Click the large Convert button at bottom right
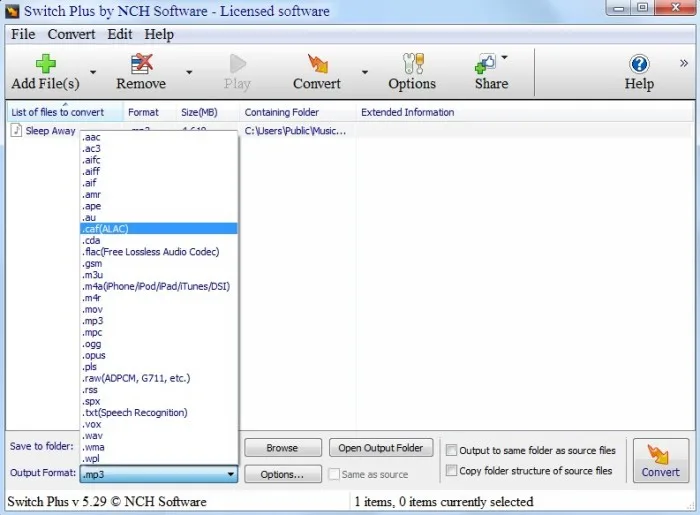The height and width of the screenshot is (515, 700). [661, 461]
